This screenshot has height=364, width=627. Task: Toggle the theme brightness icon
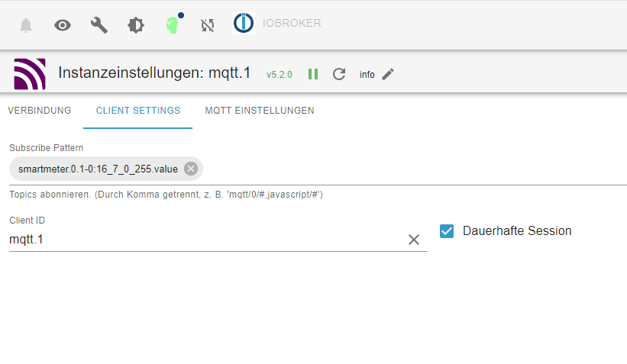click(136, 25)
